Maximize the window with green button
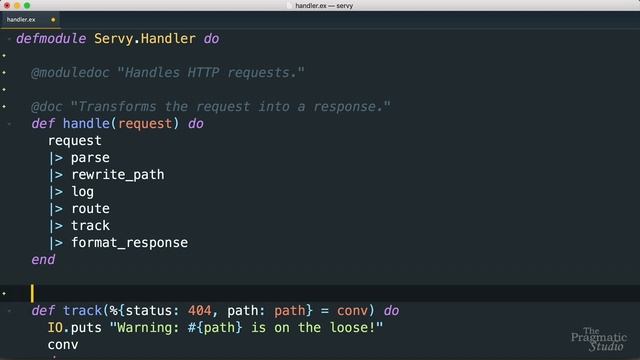 [27, 5]
